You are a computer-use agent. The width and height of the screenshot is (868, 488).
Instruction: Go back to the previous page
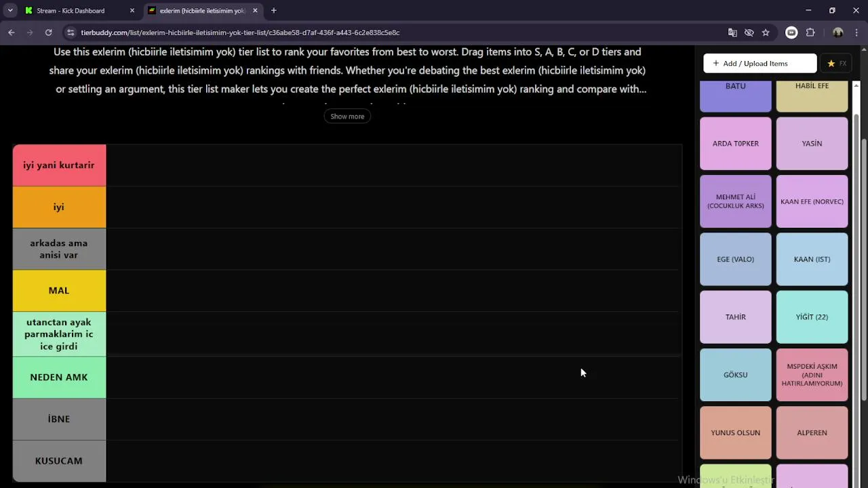(x=12, y=33)
